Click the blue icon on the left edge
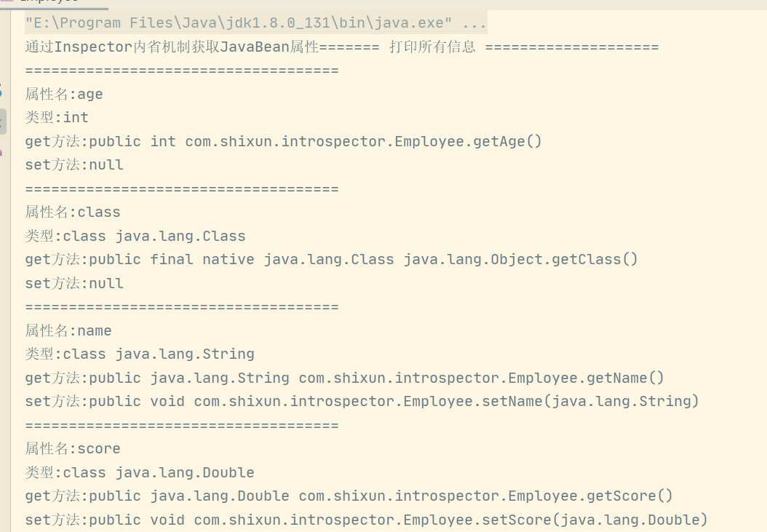767x532 pixels. click(1, 91)
